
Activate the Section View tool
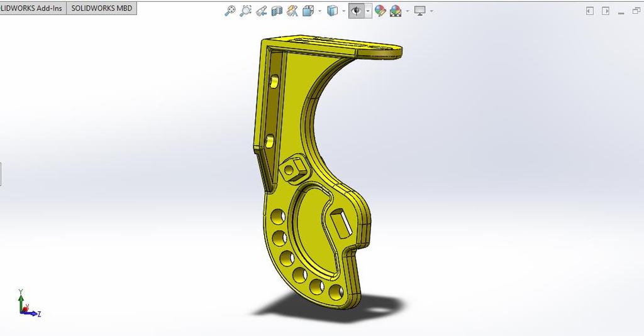277,11
